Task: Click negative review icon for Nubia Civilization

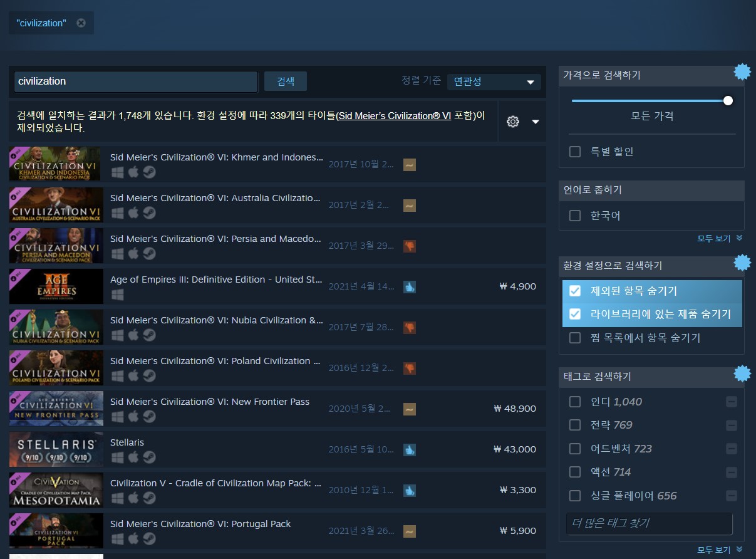Action: pyautogui.click(x=409, y=328)
